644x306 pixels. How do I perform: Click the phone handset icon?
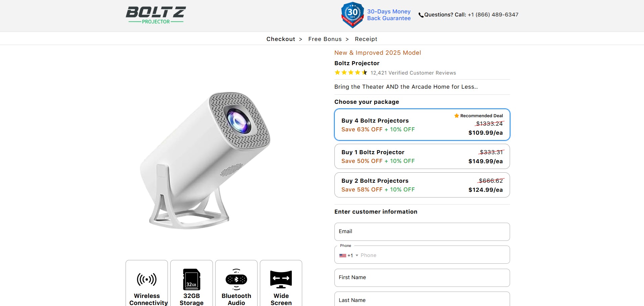[421, 15]
